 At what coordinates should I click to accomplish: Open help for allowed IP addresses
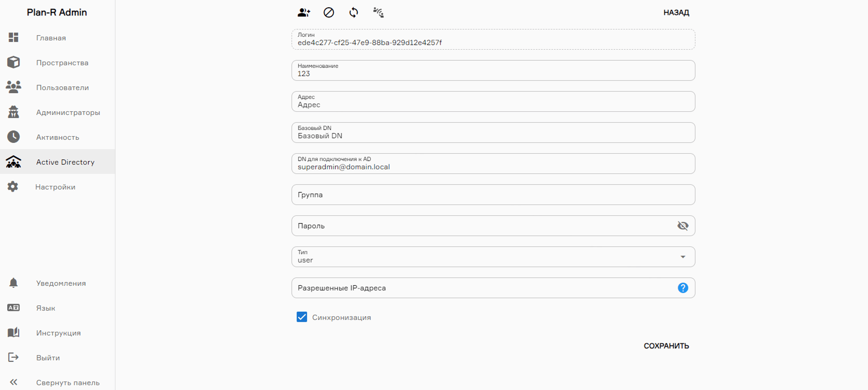click(682, 288)
